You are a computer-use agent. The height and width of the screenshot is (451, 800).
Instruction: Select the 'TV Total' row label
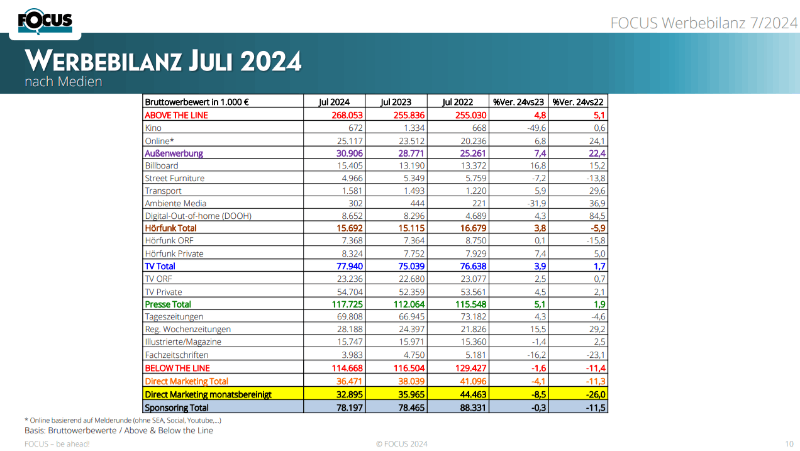(x=160, y=266)
